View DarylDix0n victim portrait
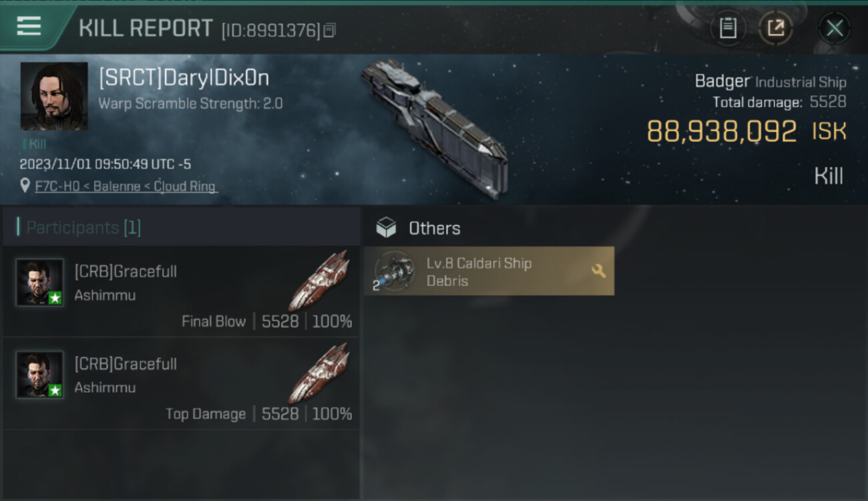 (54, 96)
